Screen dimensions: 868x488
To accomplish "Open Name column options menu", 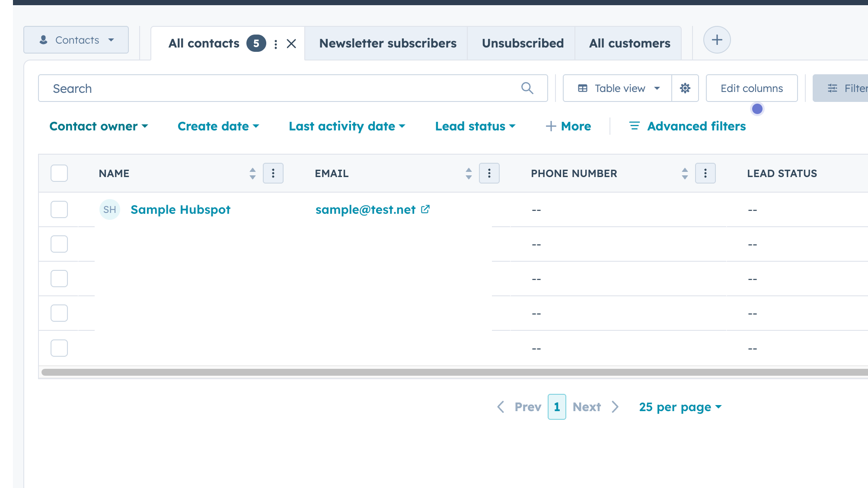I will pos(273,173).
